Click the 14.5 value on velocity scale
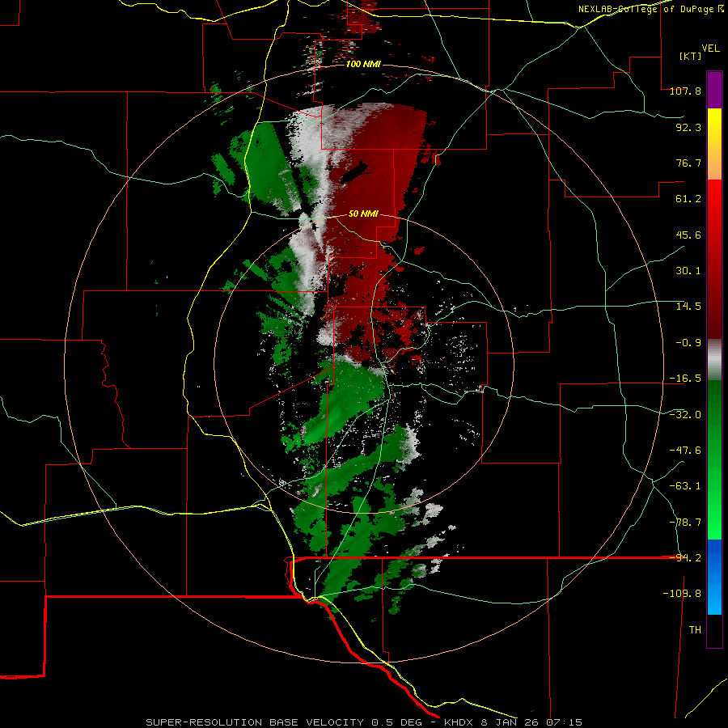Screen dimensions: 728x728 (x=688, y=307)
